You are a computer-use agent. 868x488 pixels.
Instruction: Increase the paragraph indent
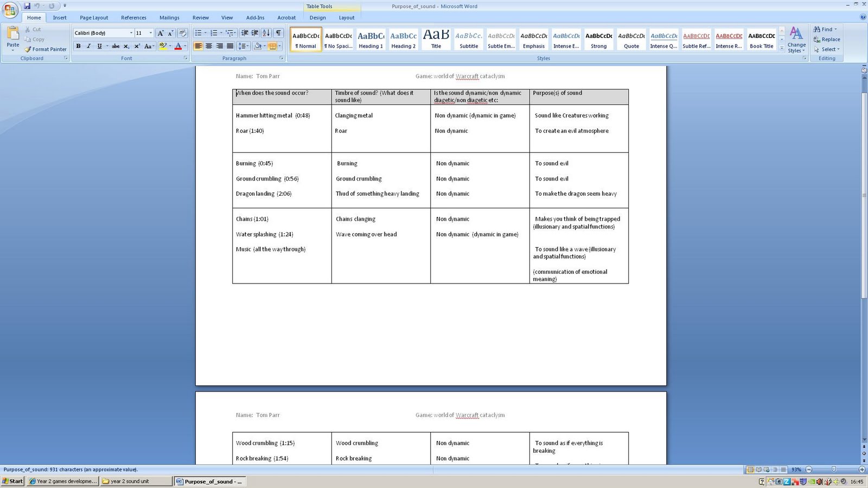[x=255, y=33]
